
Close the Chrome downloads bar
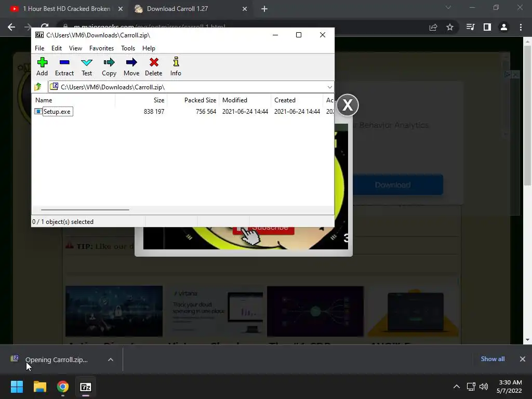[523, 359]
